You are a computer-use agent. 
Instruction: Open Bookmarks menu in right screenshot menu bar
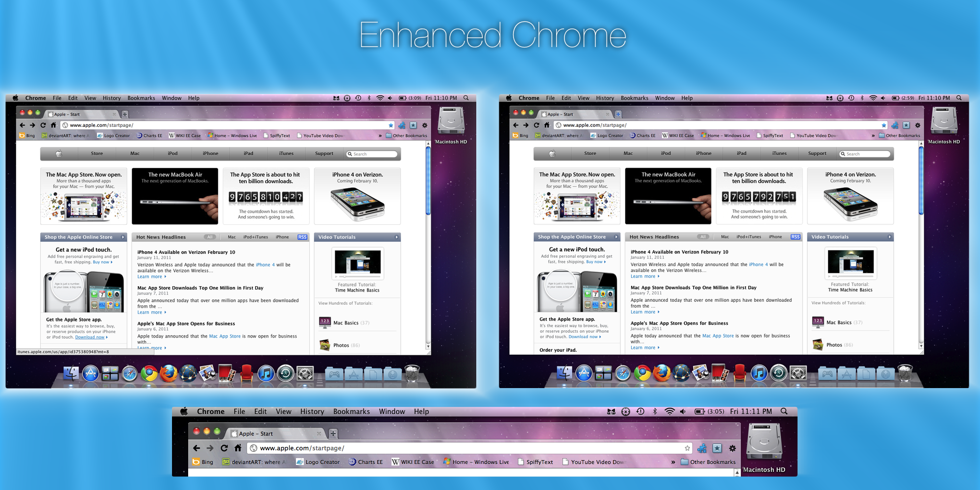pos(635,98)
